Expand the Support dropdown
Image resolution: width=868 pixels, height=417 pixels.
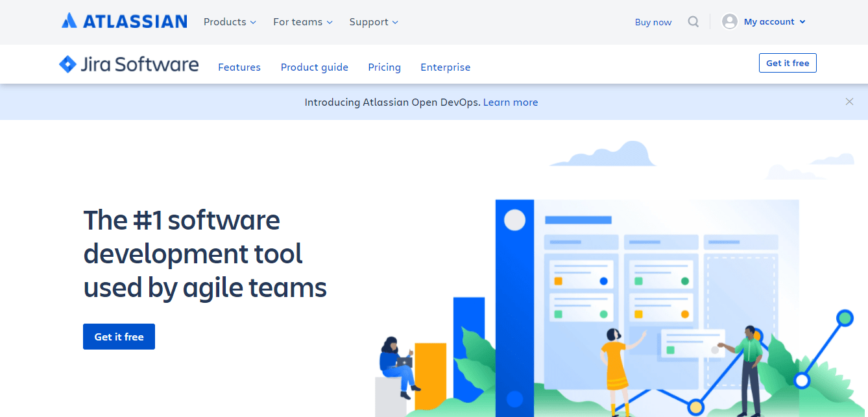tap(374, 22)
